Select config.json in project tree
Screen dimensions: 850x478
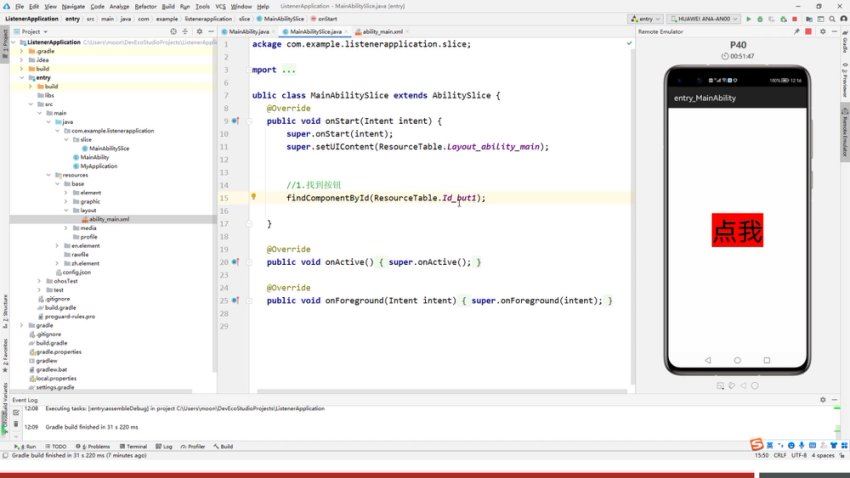[76, 273]
